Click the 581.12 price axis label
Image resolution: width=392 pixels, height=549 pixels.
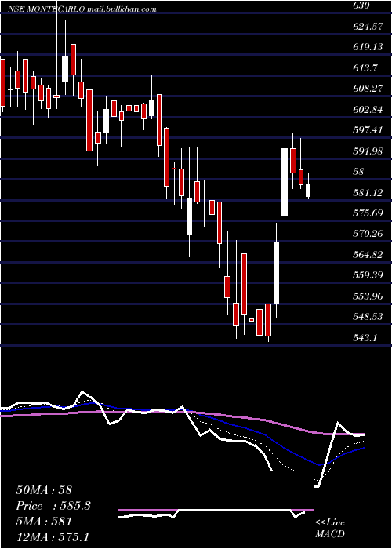(x=368, y=193)
